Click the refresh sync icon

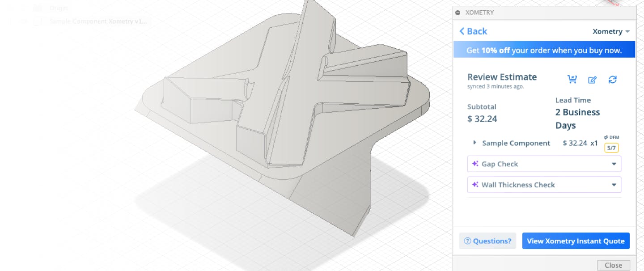pyautogui.click(x=613, y=80)
